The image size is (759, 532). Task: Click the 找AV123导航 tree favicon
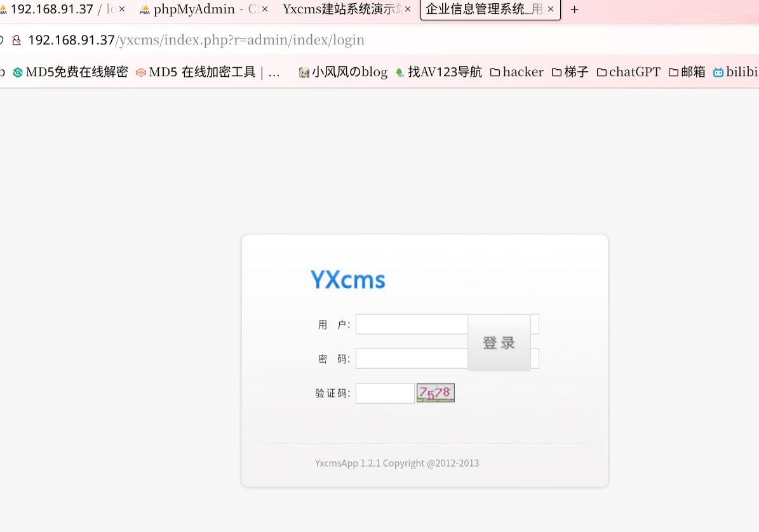400,72
